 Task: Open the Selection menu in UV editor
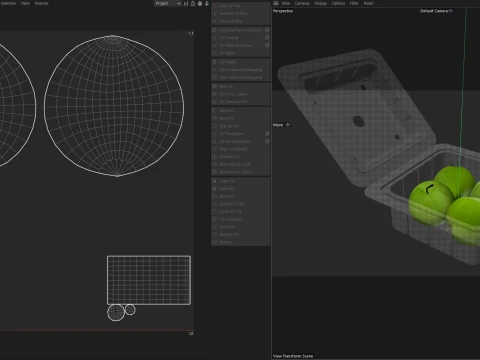pos(8,3)
